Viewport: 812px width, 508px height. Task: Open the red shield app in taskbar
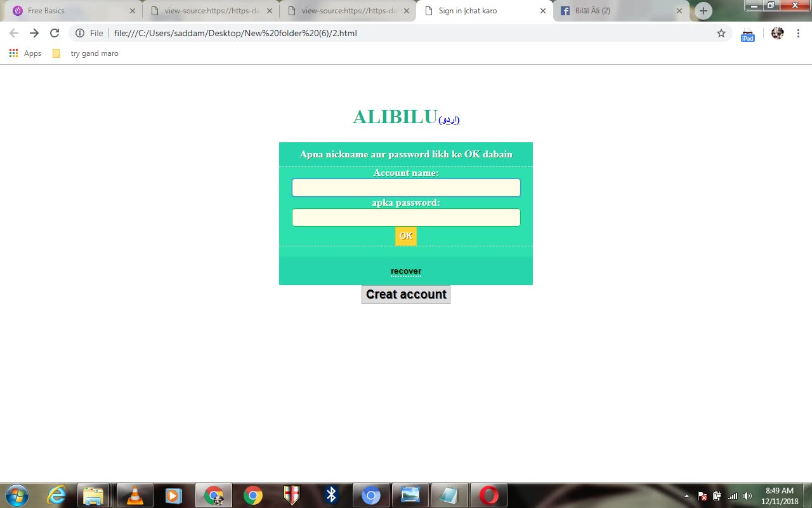[x=292, y=495]
